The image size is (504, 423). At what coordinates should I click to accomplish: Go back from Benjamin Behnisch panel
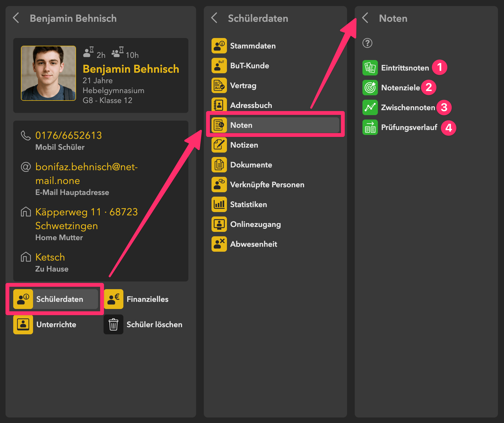click(x=16, y=18)
